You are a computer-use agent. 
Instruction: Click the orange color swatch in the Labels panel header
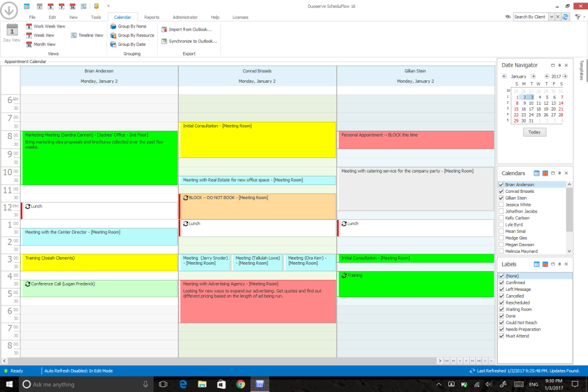pos(545,264)
